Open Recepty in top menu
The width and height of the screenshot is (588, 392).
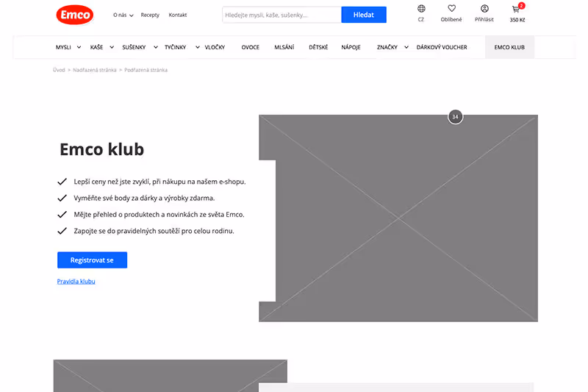click(150, 15)
